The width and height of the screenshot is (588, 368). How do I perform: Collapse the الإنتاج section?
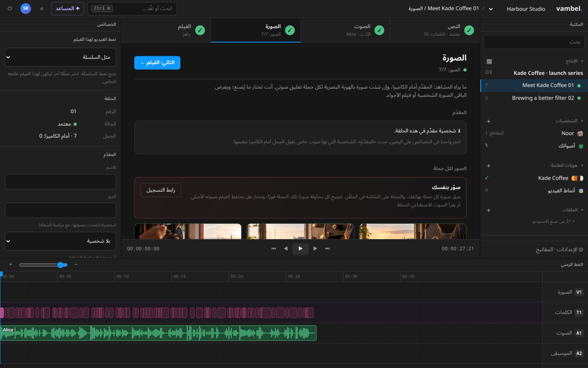pyautogui.click(x=574, y=61)
